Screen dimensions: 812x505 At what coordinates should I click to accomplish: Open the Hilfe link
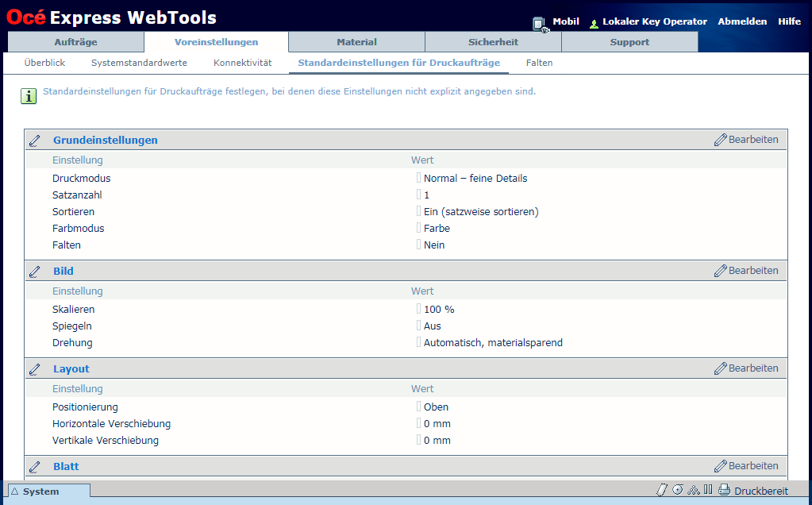(789, 21)
